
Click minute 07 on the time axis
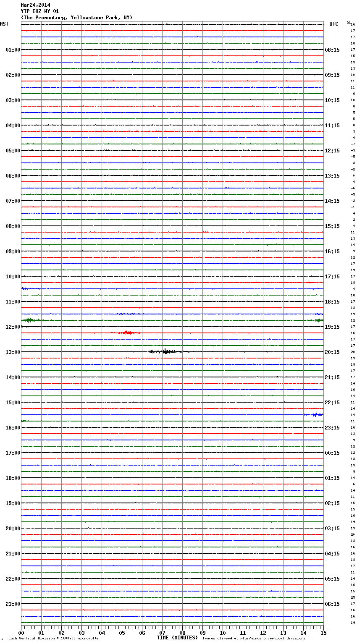pos(162,633)
